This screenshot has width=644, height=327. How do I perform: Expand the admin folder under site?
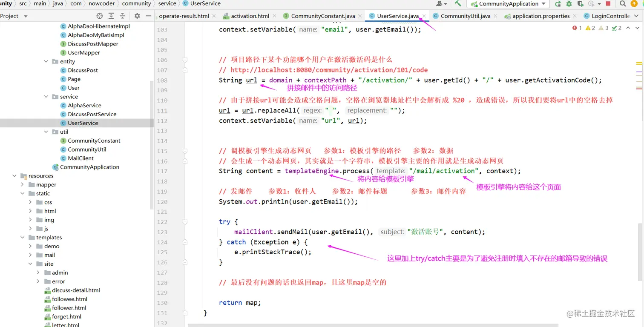point(38,272)
